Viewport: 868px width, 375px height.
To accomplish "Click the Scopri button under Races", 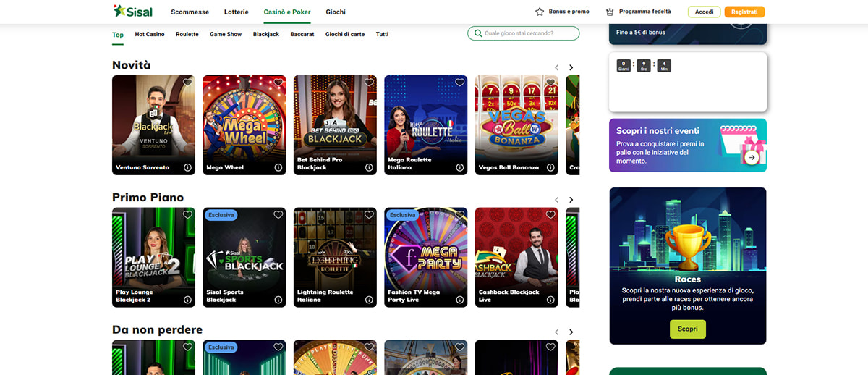I will click(688, 329).
